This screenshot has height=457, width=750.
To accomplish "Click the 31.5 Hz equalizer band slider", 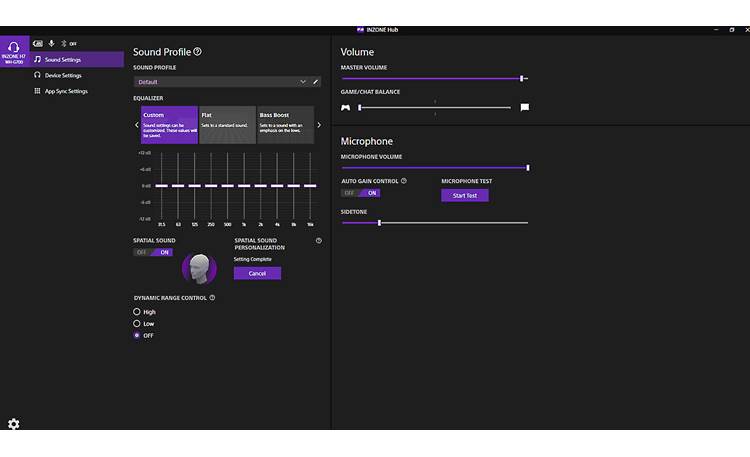I will click(162, 186).
